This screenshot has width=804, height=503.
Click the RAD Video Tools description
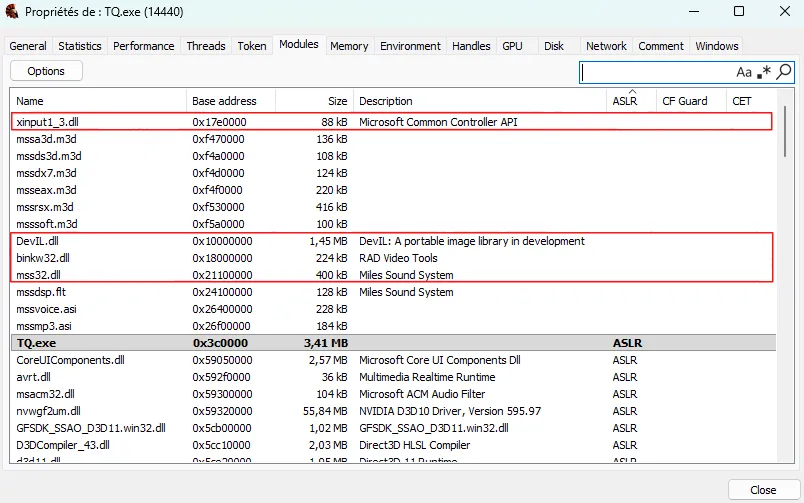tap(398, 258)
